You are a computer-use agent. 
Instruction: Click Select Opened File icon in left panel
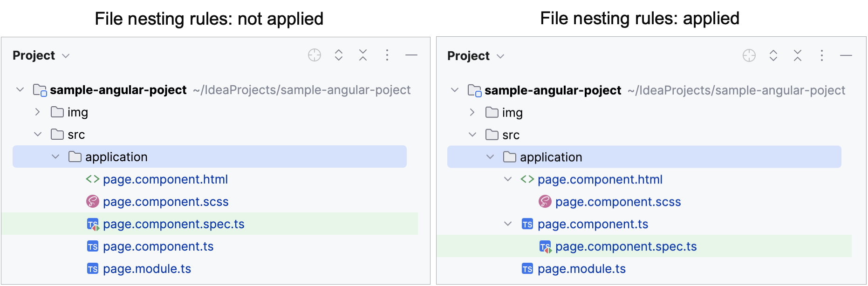pyautogui.click(x=314, y=55)
